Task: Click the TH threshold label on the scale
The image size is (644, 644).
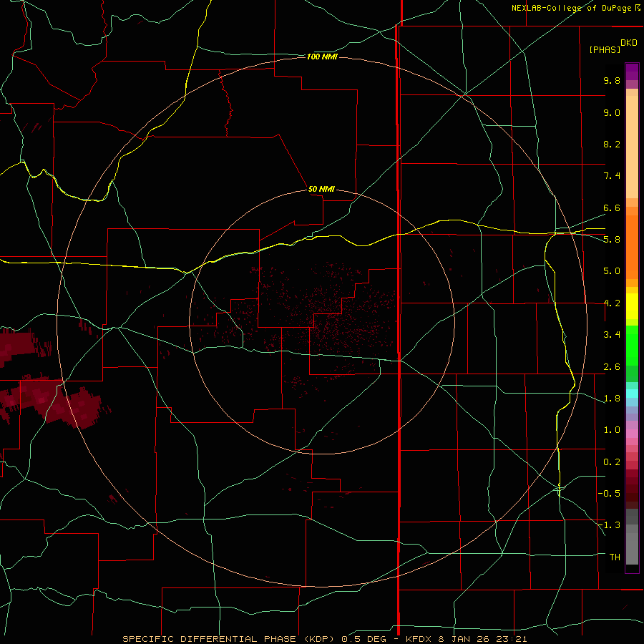Action: (x=615, y=557)
